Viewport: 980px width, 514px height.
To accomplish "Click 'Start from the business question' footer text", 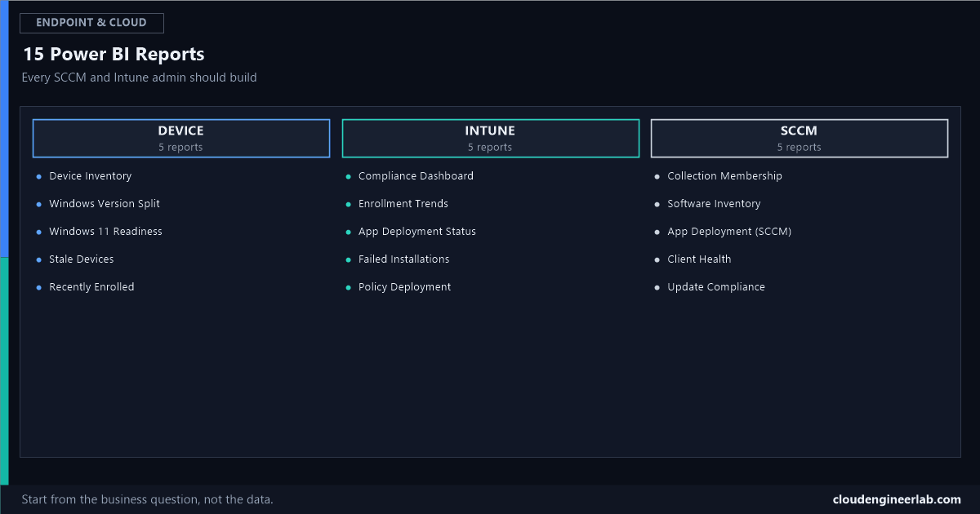I will click(x=147, y=499).
